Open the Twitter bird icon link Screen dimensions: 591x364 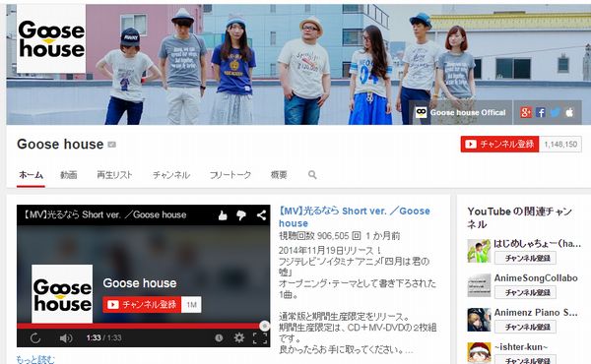(556, 112)
